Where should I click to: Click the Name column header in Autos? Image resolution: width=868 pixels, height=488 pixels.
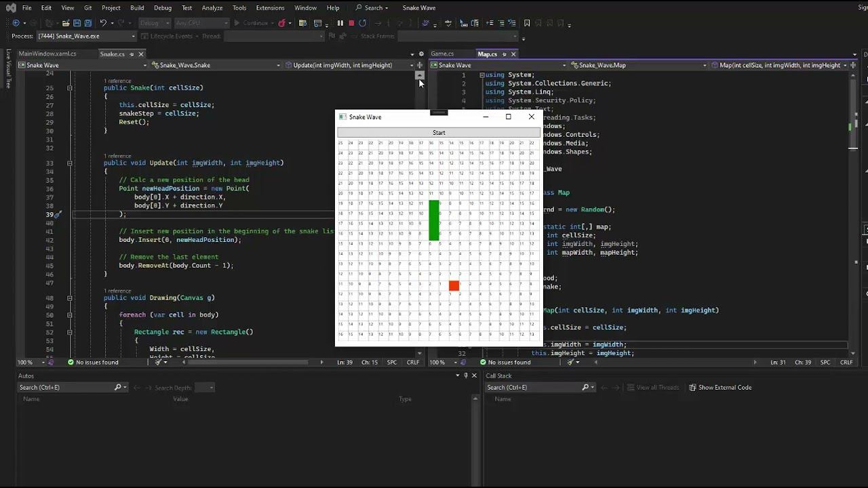31,399
